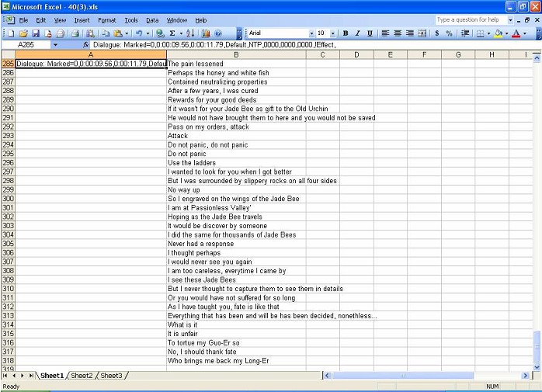
Task: Expand the Undo history arrow
Action: tap(148, 33)
